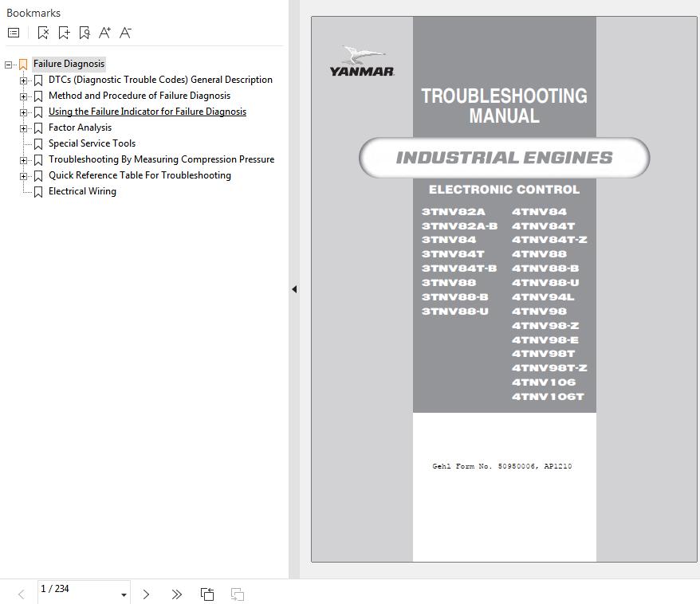Open Method and Procedure of Failure Diagnosis
This screenshot has width=700, height=604.
pos(140,96)
